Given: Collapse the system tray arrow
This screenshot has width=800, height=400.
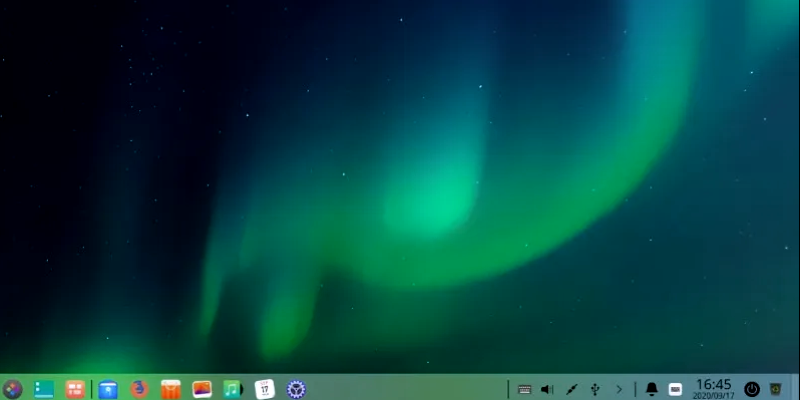Looking at the screenshot, I should (x=619, y=389).
